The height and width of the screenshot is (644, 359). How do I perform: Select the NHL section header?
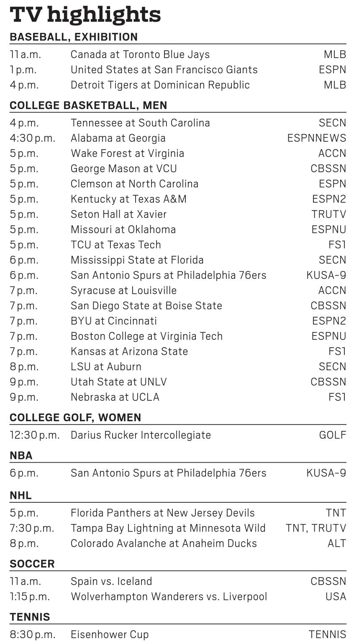(21, 495)
